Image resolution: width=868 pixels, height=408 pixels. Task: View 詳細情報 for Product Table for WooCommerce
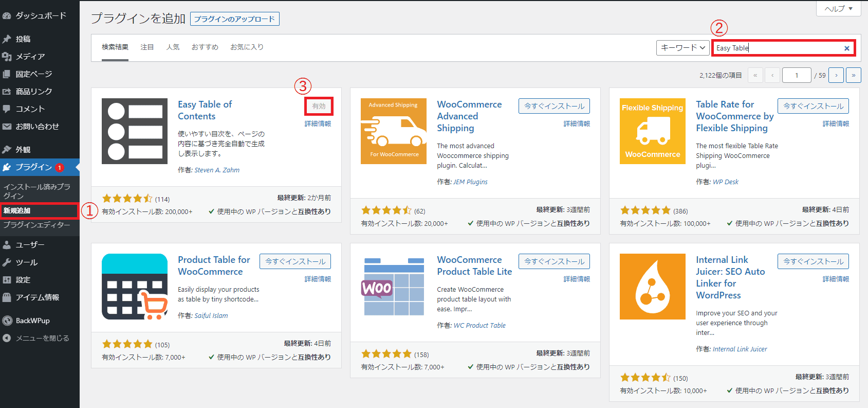pos(318,279)
